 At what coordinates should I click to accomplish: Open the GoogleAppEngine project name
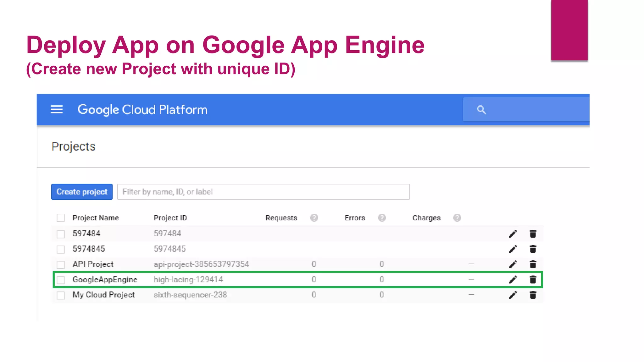coord(105,280)
